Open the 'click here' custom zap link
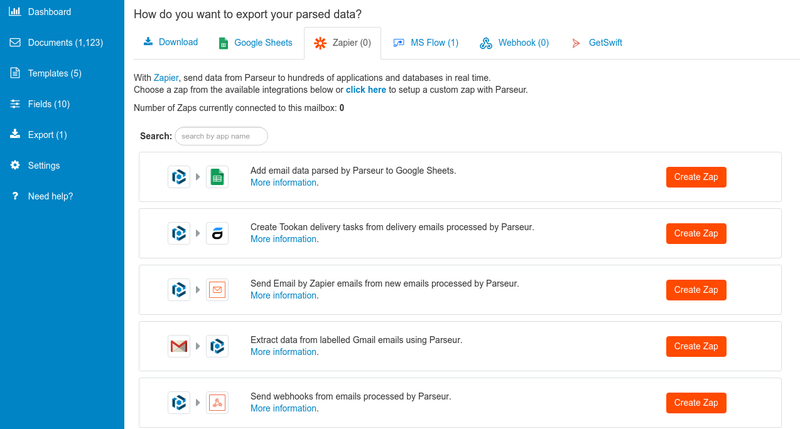The width and height of the screenshot is (800, 429). (x=366, y=90)
